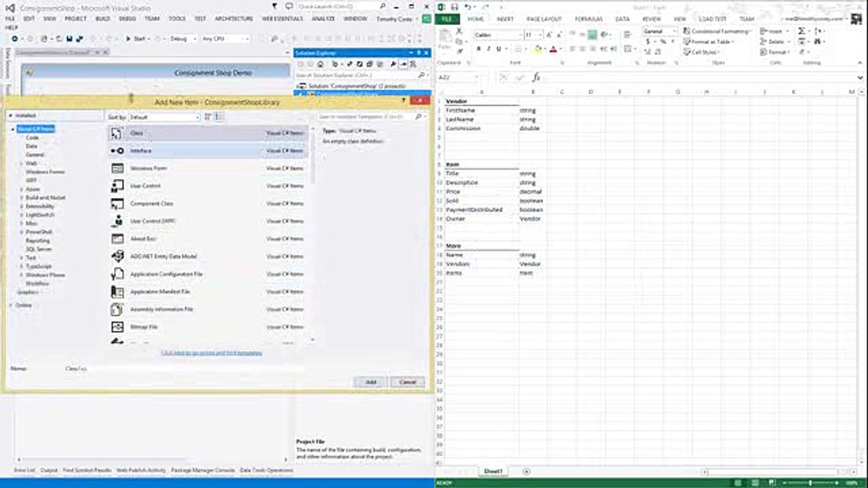Viewport: 868px width, 488px height.
Task: Expand the Online templates section
Action: (12, 305)
